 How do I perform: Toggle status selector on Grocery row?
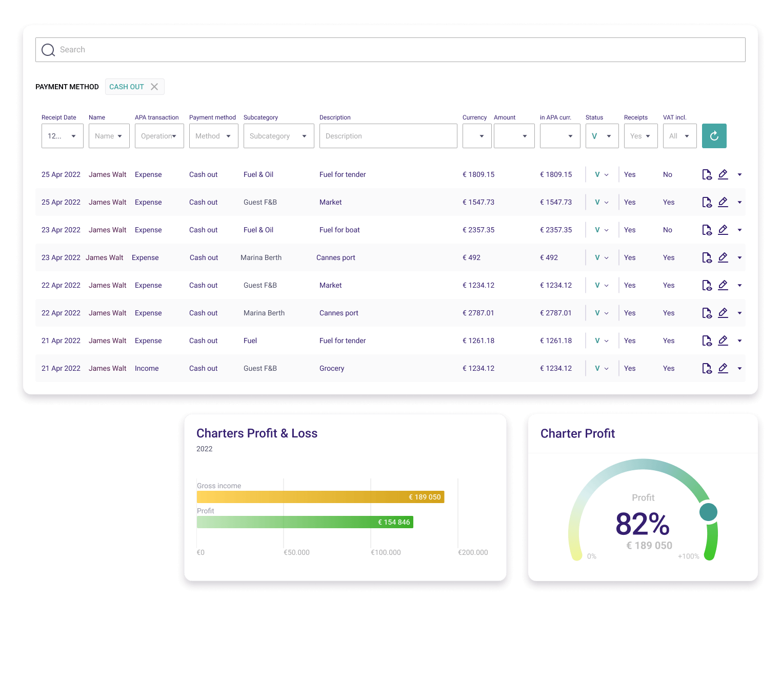[x=602, y=368]
